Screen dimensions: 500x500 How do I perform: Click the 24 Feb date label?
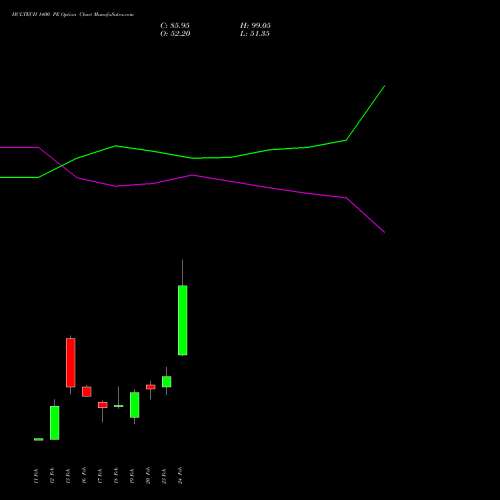click(180, 475)
